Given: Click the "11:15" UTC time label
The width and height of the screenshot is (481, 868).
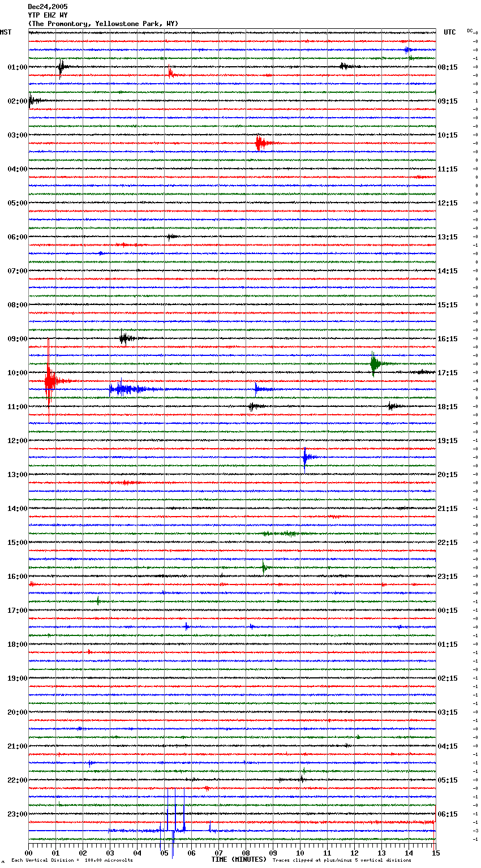Looking at the screenshot, I should 448,169.
